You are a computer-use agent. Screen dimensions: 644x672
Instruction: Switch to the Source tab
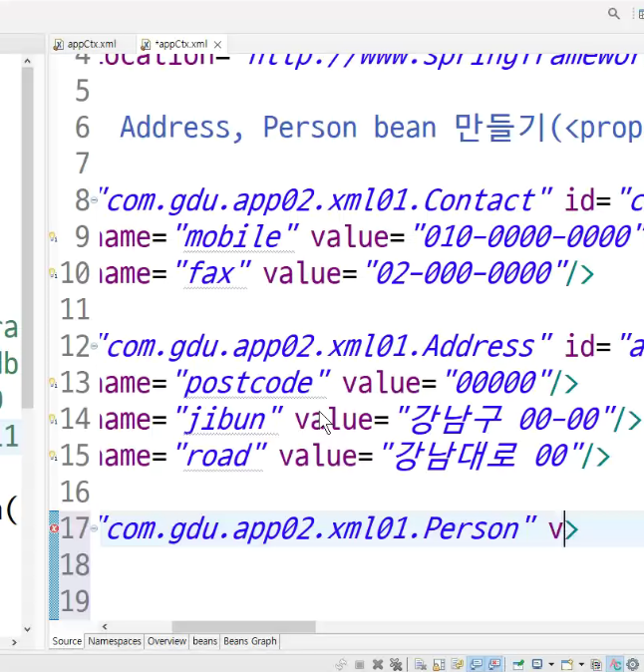(67, 641)
